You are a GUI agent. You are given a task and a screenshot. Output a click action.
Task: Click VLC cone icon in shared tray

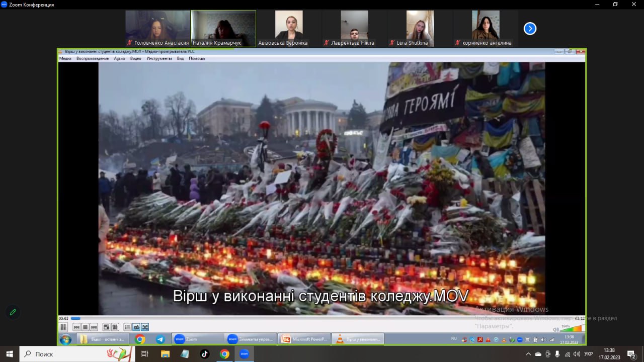point(503,339)
